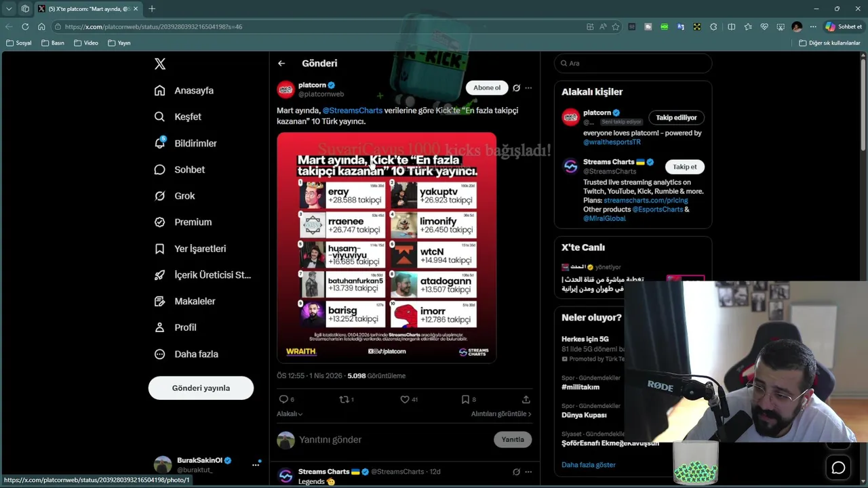This screenshot has width=868, height=488.
Task: Click Takip ediliyor for platcorn
Action: pos(676,117)
